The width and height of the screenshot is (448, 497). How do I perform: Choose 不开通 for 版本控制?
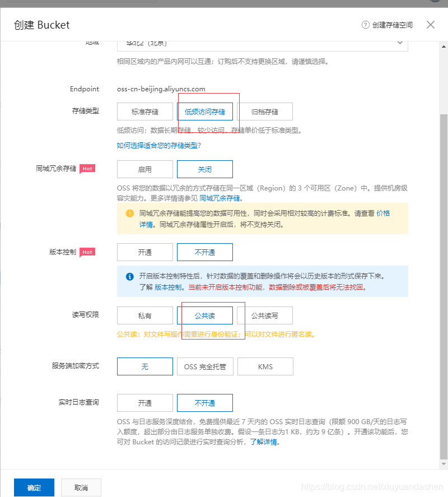pos(204,252)
